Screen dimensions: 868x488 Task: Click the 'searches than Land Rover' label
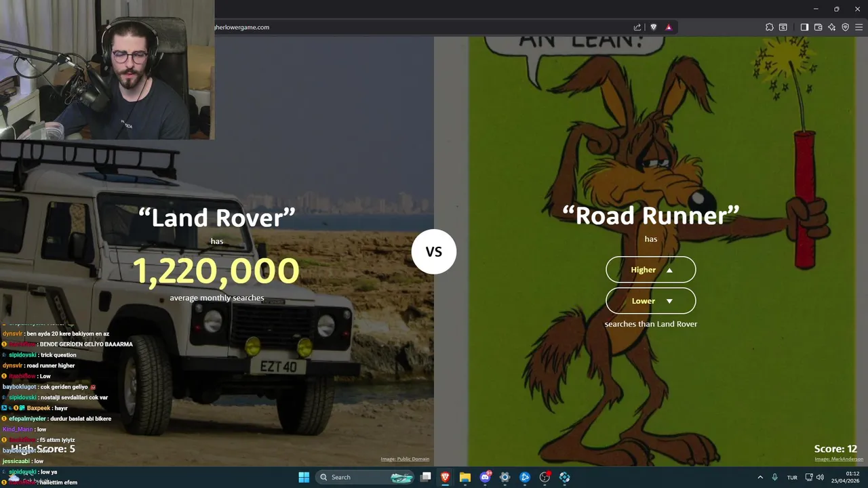click(651, 324)
